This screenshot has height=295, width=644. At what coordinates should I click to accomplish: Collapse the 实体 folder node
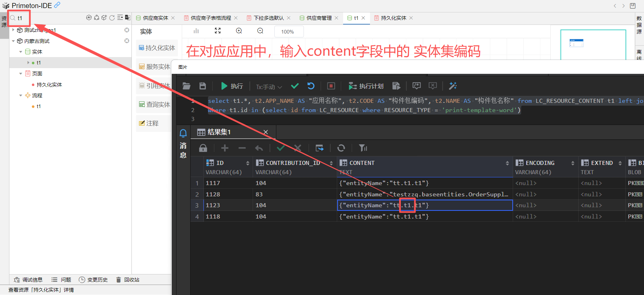[21, 52]
